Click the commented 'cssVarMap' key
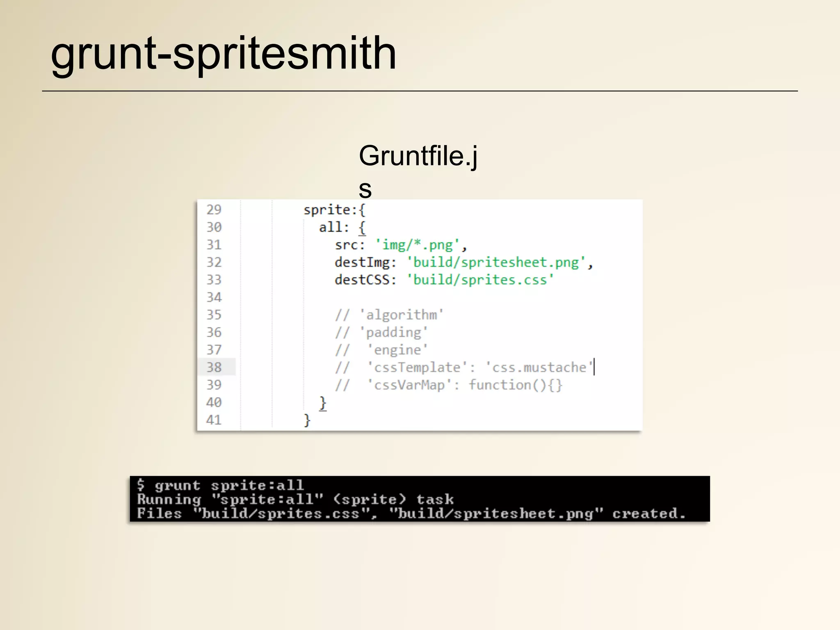This screenshot has height=630, width=840. 409,386
